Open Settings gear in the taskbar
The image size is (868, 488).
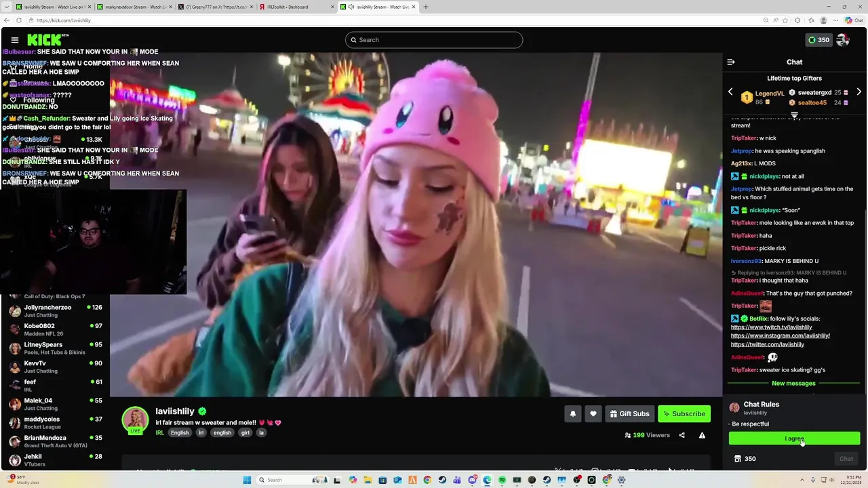pos(621,480)
